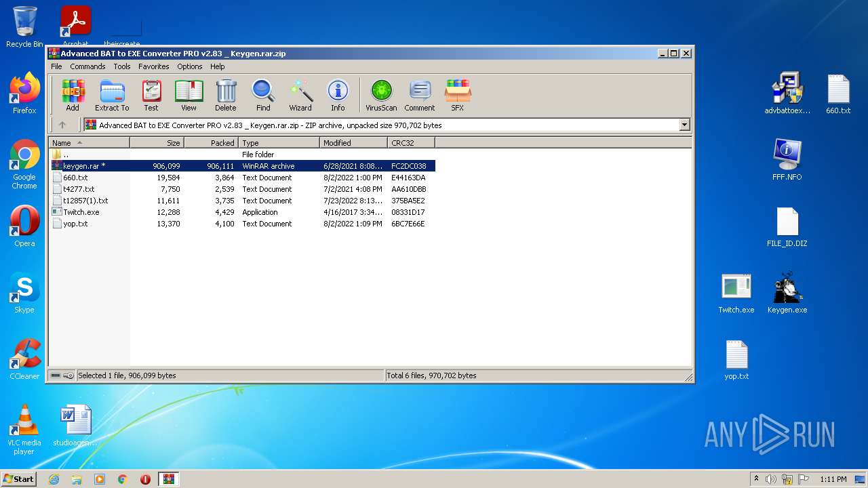The width and height of the screenshot is (868, 488).
Task: Select yop.txt in the archive list
Action: [x=242, y=224]
